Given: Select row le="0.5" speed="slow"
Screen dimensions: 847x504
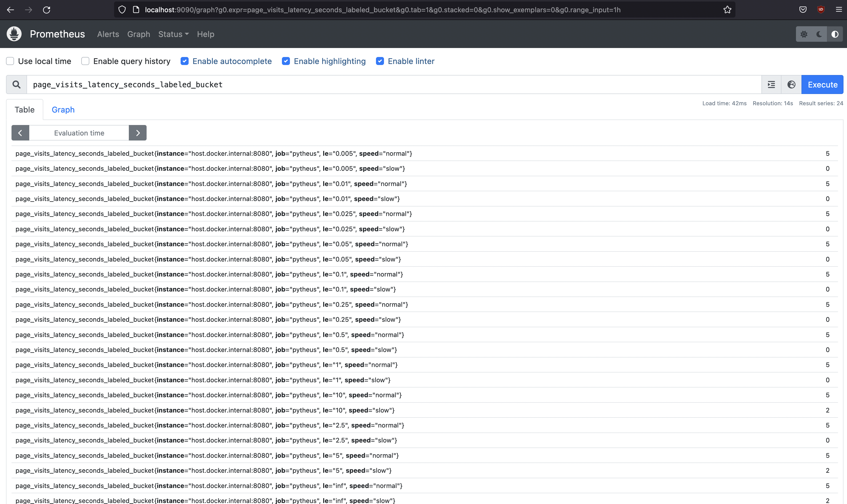Looking at the screenshot, I should pos(425,350).
